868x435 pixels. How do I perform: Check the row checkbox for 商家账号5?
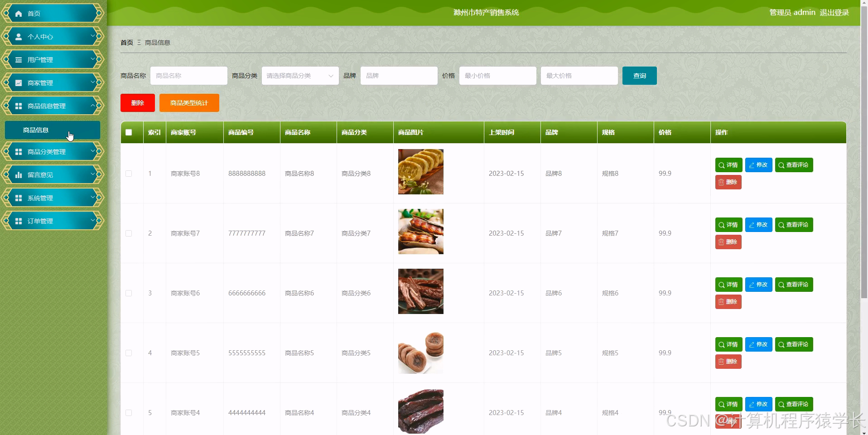tap(129, 353)
